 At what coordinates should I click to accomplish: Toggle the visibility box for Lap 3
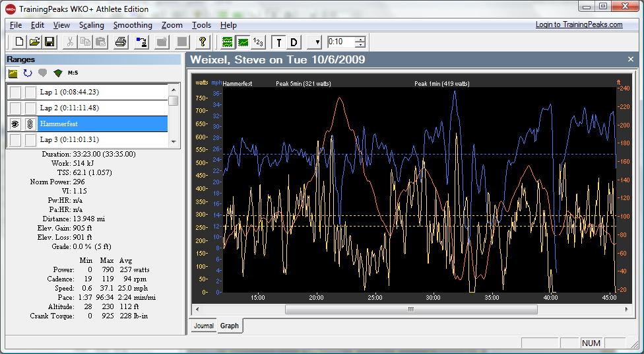[x=15, y=140]
